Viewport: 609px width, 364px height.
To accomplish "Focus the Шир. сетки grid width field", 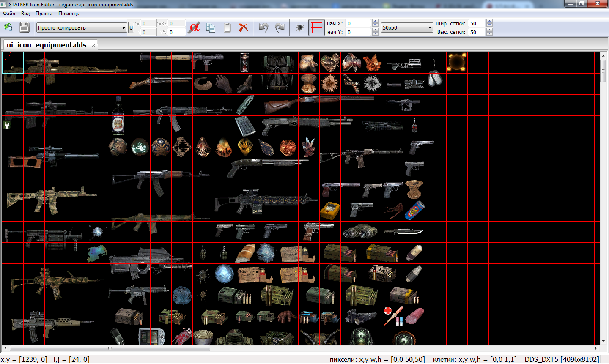I will click(477, 24).
